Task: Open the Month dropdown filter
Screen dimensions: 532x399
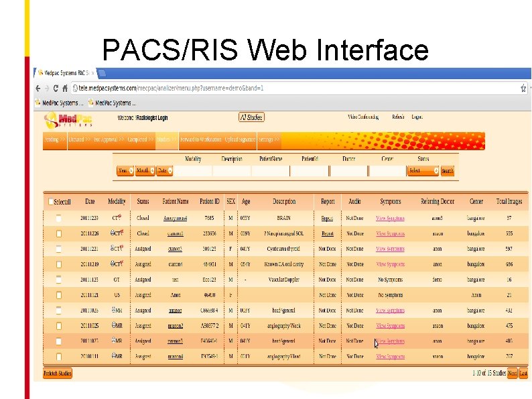Action: point(145,170)
